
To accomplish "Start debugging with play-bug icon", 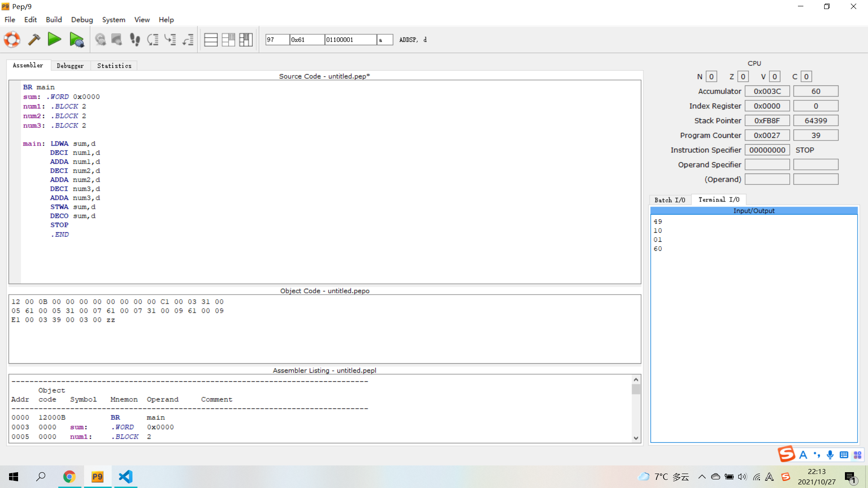I will tap(76, 40).
